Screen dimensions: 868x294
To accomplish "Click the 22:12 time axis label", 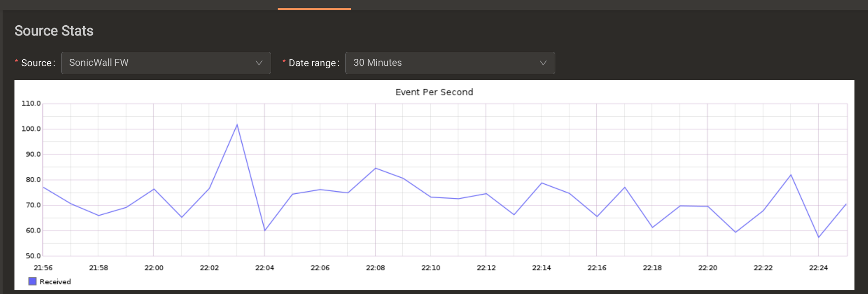I will [486, 268].
